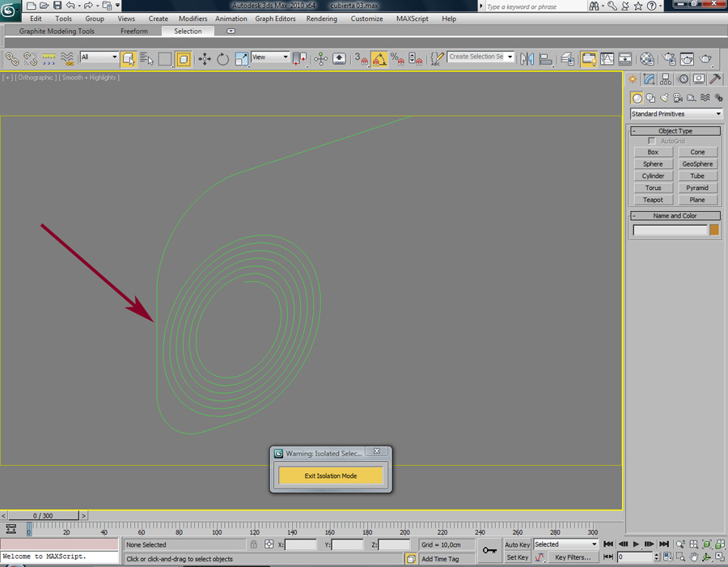Click the Mirror tool icon
This screenshot has width=728, height=567.
527,59
